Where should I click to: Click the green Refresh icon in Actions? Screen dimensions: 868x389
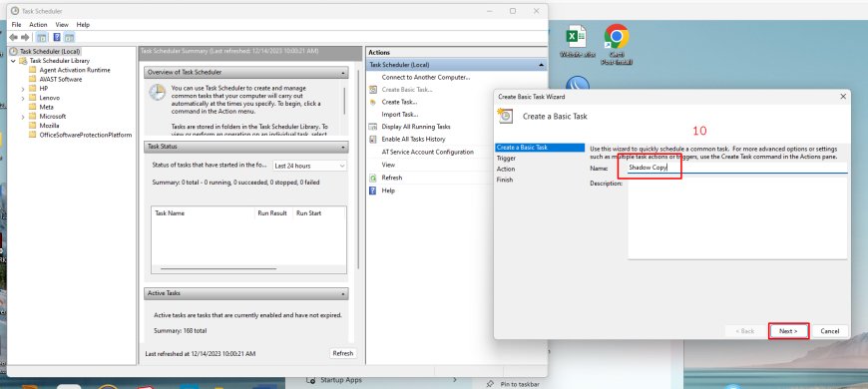tap(373, 178)
